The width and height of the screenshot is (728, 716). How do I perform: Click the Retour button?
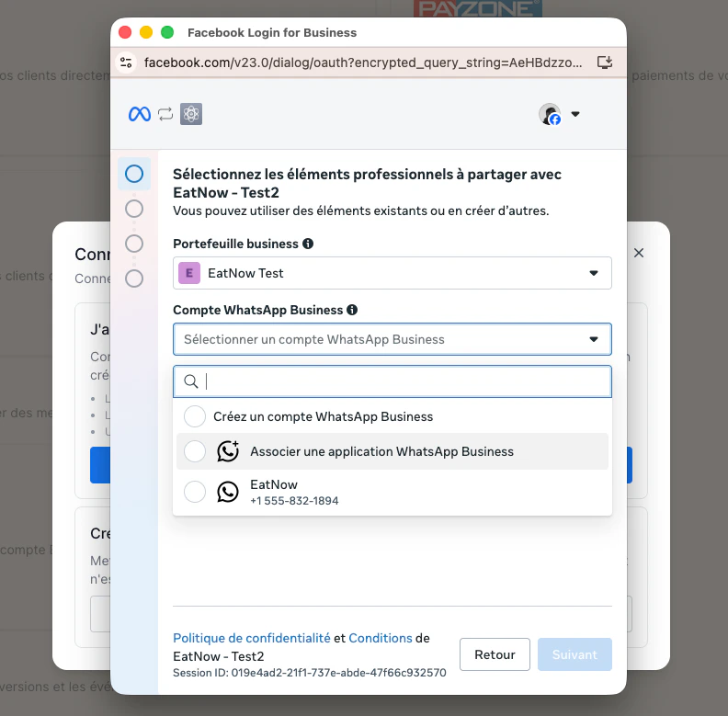(x=495, y=654)
